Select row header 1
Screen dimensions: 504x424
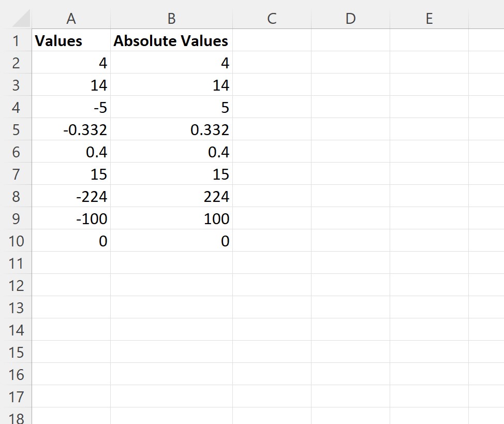pyautogui.click(x=17, y=40)
